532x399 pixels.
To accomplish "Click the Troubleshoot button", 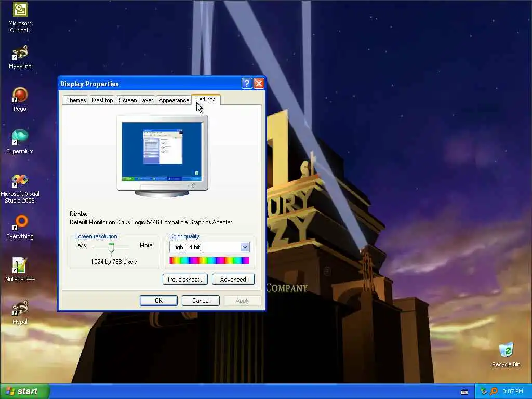I will pos(185,279).
